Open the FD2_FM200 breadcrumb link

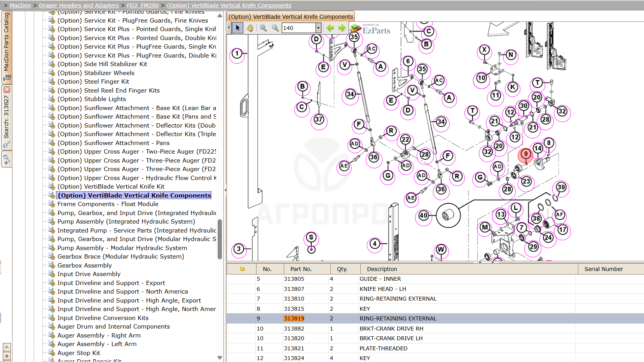[x=143, y=5]
